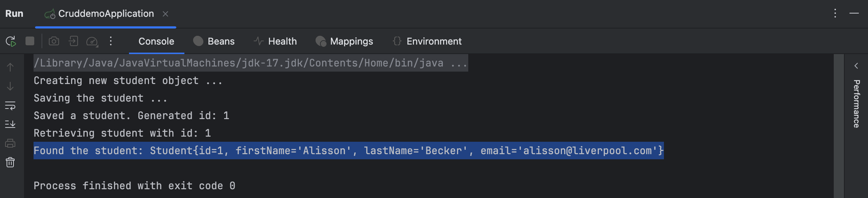Click the camera thread dump icon

(x=54, y=41)
